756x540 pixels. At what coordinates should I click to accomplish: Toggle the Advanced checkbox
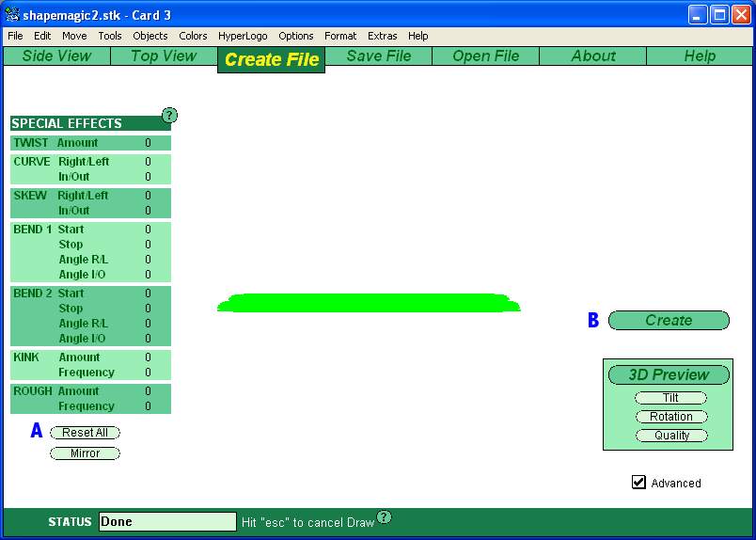click(639, 483)
